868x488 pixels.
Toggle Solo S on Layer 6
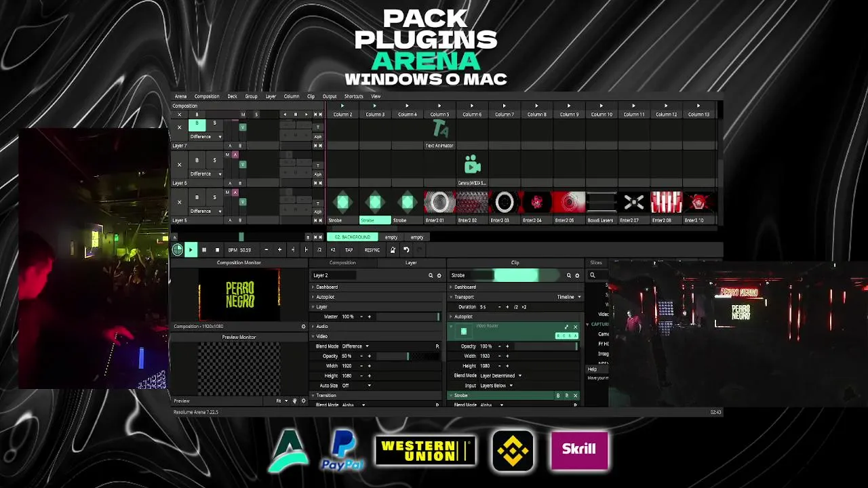pos(214,161)
